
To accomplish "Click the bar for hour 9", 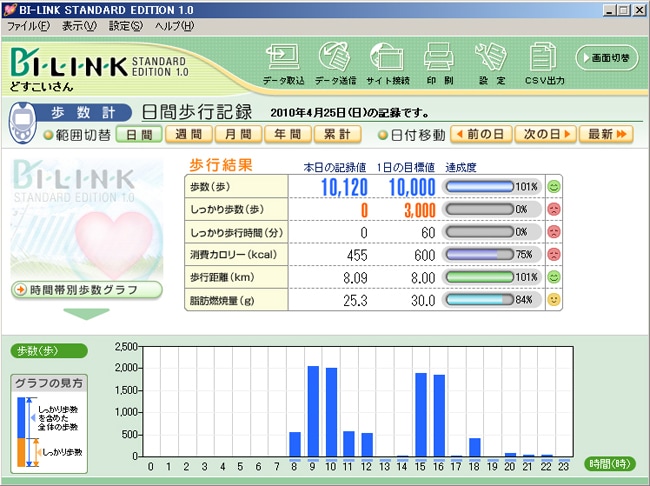I will [313, 411].
